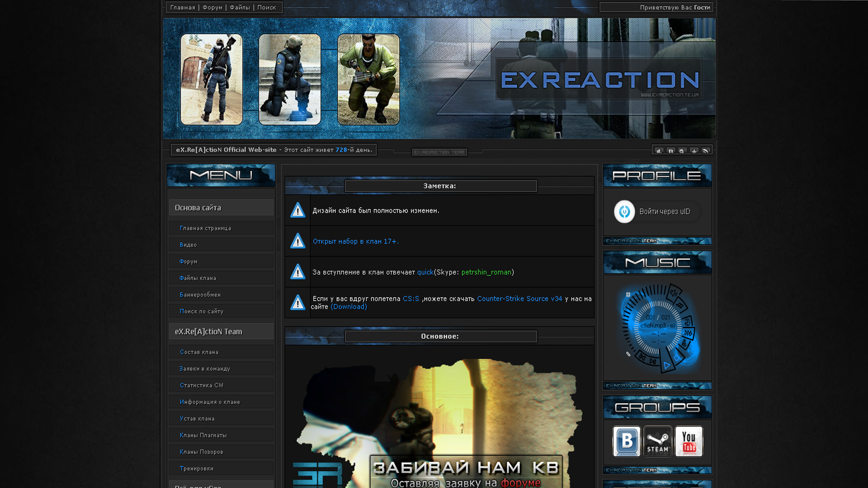868x488 pixels.
Task: Click the RSS feed icon
Action: tap(705, 151)
